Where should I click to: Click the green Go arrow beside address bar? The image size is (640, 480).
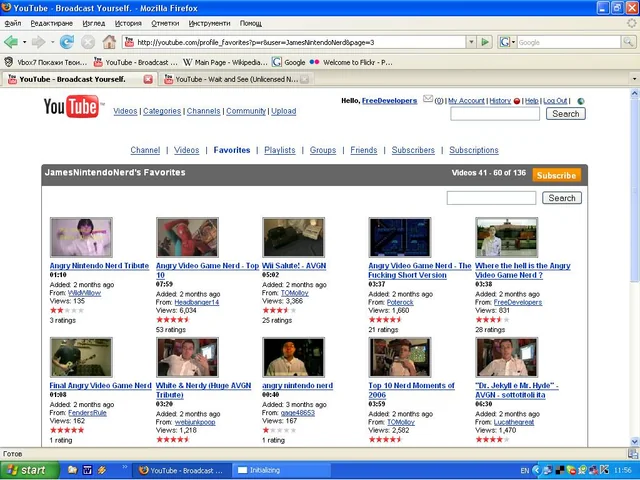click(486, 42)
